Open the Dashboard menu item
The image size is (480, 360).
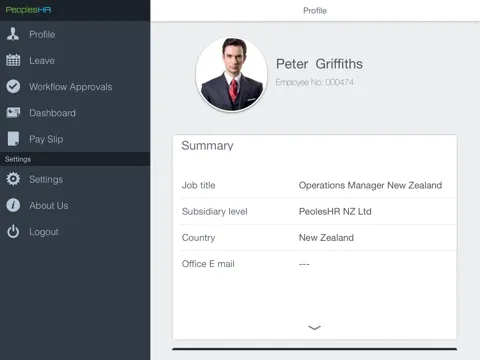coord(75,113)
